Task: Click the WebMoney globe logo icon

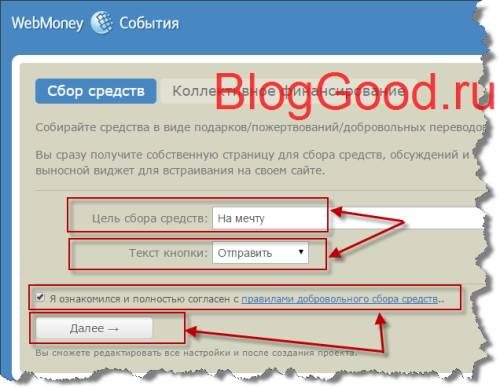Action: coord(102,22)
